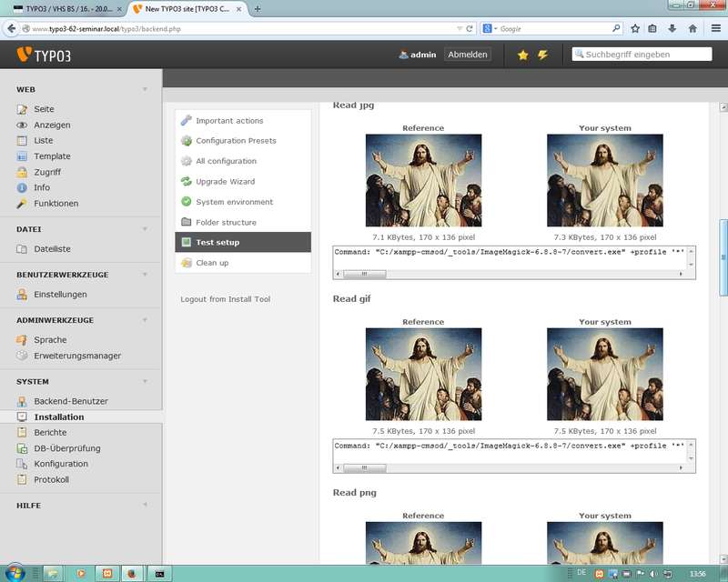Open the Zugriff lock icon
Image resolution: width=728 pixels, height=582 pixels.
tap(23, 172)
